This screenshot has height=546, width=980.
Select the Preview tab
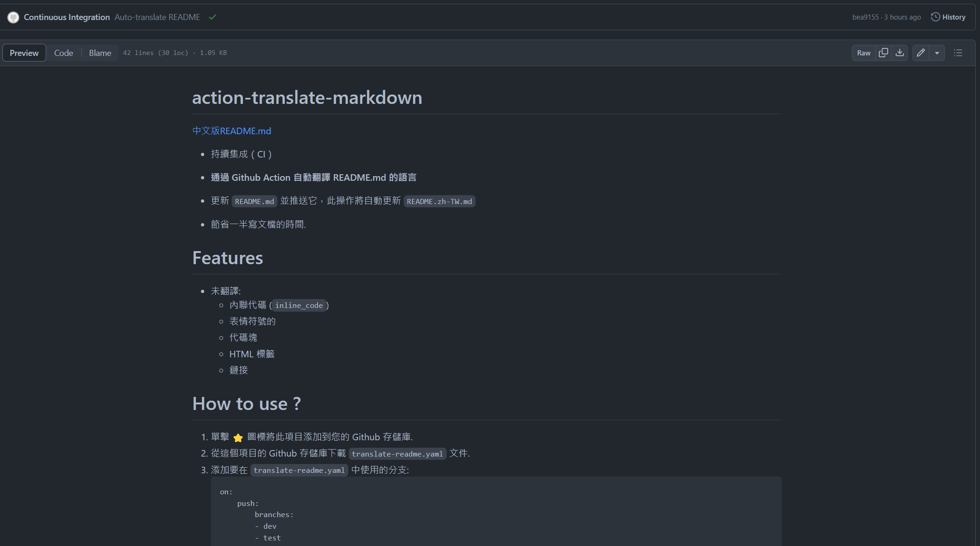24,53
